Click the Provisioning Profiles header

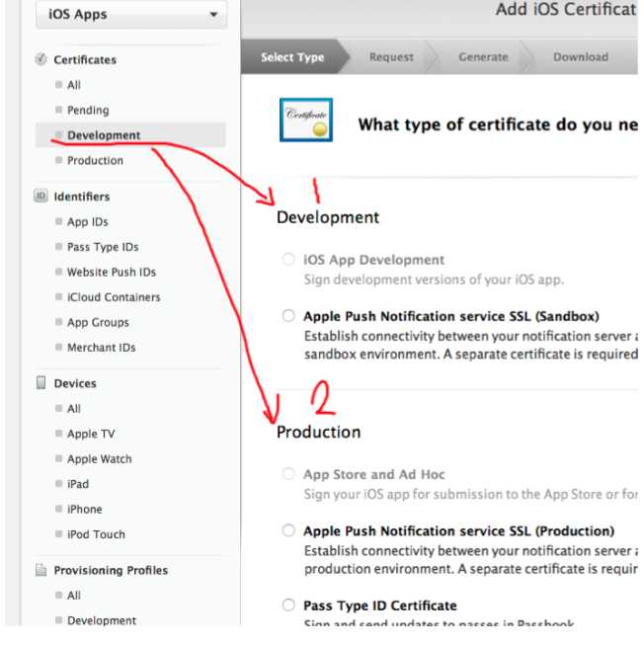[x=111, y=570]
